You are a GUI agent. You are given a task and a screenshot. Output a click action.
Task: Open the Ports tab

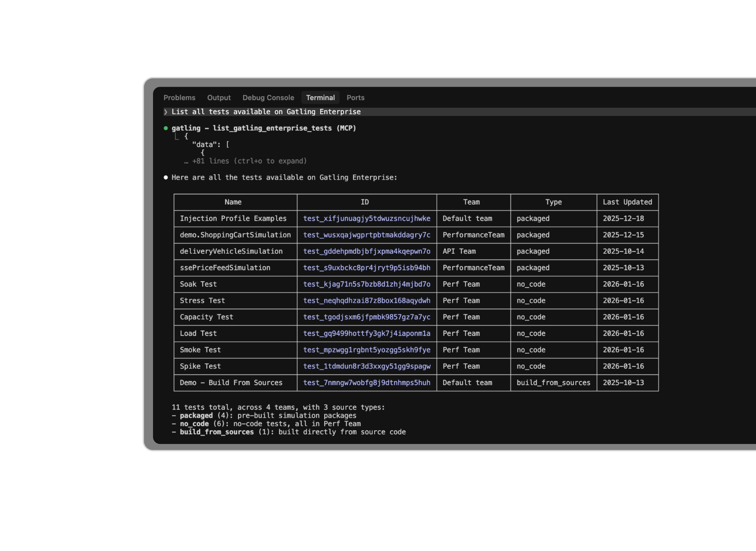(355, 98)
